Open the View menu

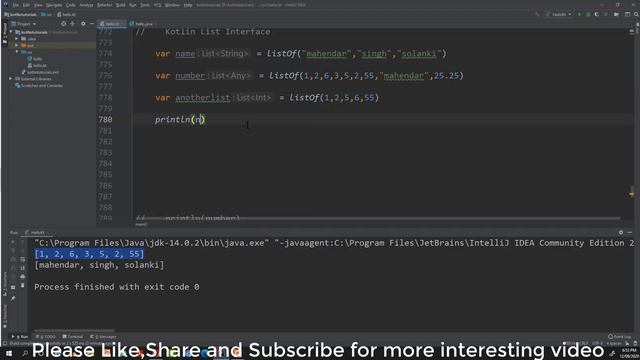[x=38, y=5]
